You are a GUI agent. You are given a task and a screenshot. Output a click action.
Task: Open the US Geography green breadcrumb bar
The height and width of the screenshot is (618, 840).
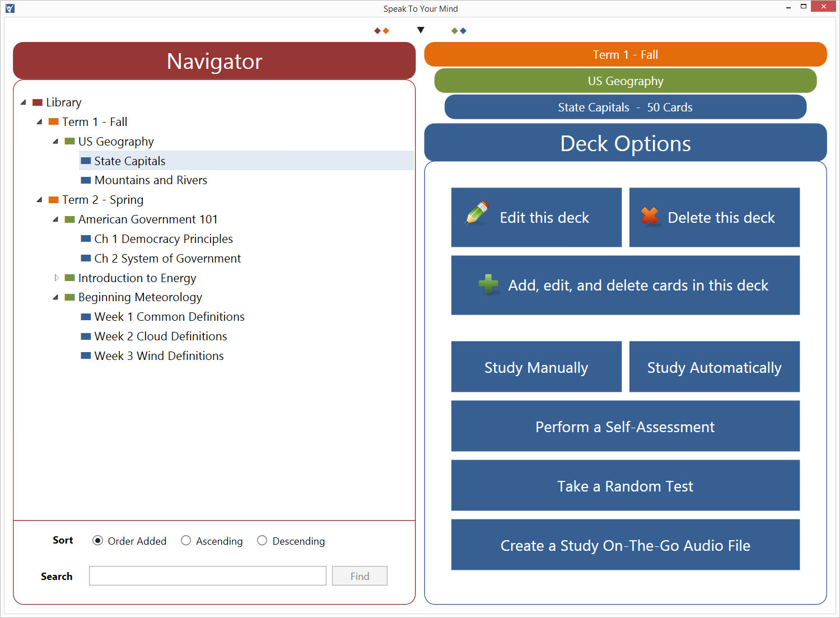[x=626, y=81]
